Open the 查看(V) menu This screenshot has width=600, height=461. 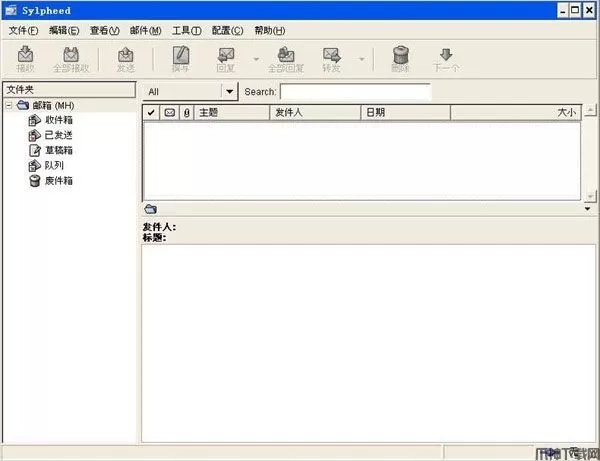tap(104, 31)
